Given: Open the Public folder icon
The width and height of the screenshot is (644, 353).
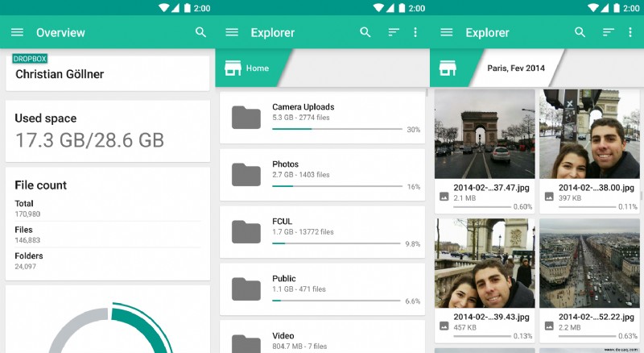Looking at the screenshot, I should coord(246,289).
